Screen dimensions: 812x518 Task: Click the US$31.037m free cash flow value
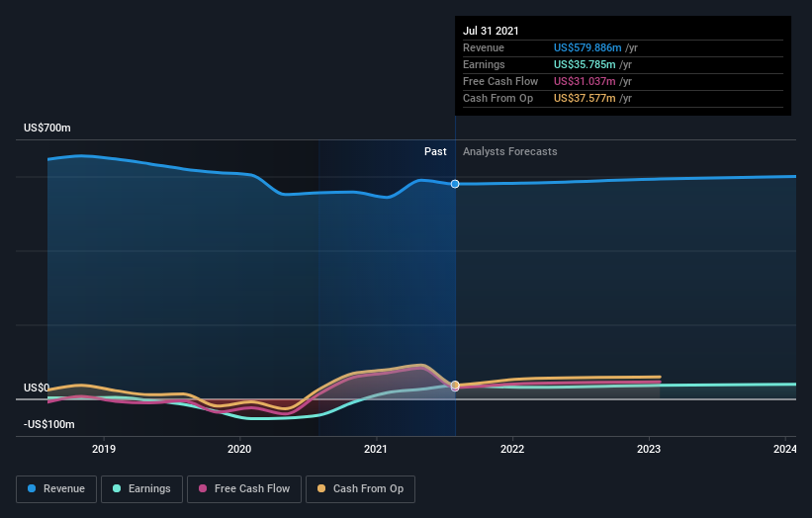tap(585, 81)
